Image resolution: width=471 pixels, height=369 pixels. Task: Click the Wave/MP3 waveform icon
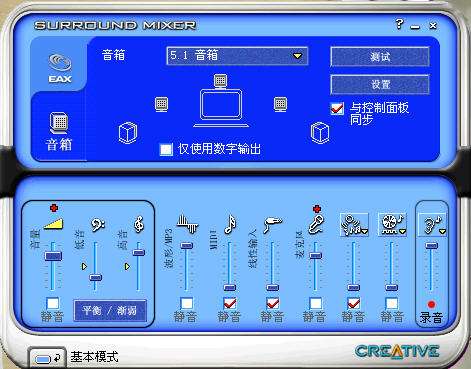tap(187, 224)
